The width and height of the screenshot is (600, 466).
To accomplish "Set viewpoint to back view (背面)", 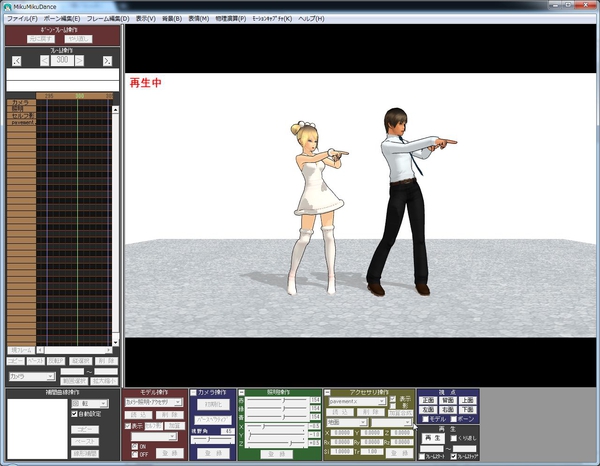I will [x=448, y=401].
